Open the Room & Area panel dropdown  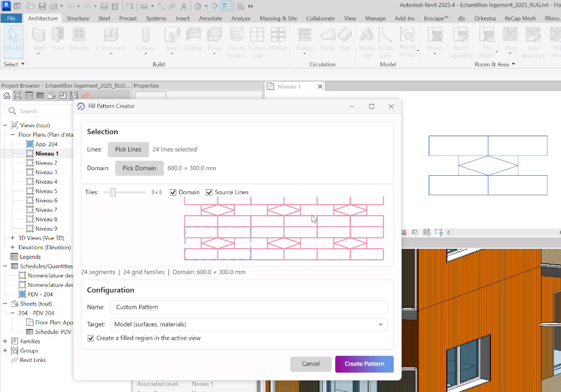[x=495, y=65]
